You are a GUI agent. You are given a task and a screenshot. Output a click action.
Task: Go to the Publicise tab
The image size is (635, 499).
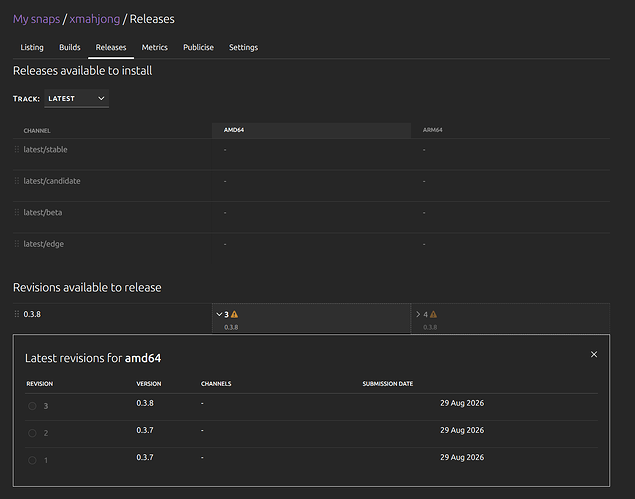(198, 47)
